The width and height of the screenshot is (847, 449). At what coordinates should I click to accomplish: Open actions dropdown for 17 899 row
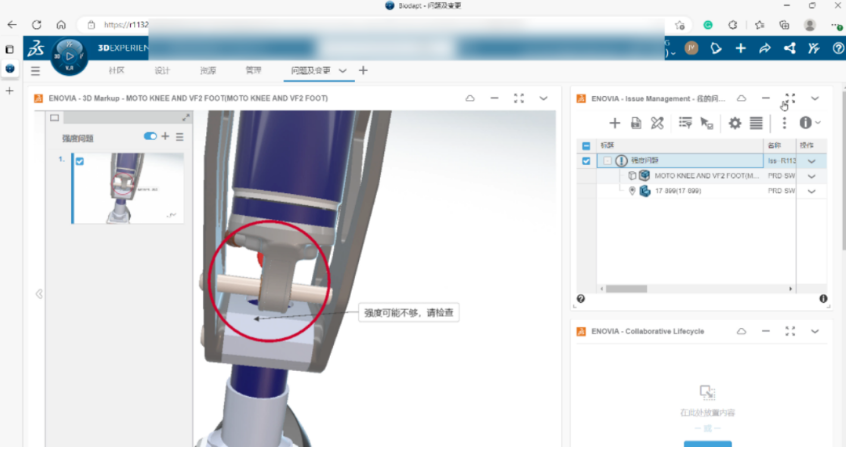[811, 191]
